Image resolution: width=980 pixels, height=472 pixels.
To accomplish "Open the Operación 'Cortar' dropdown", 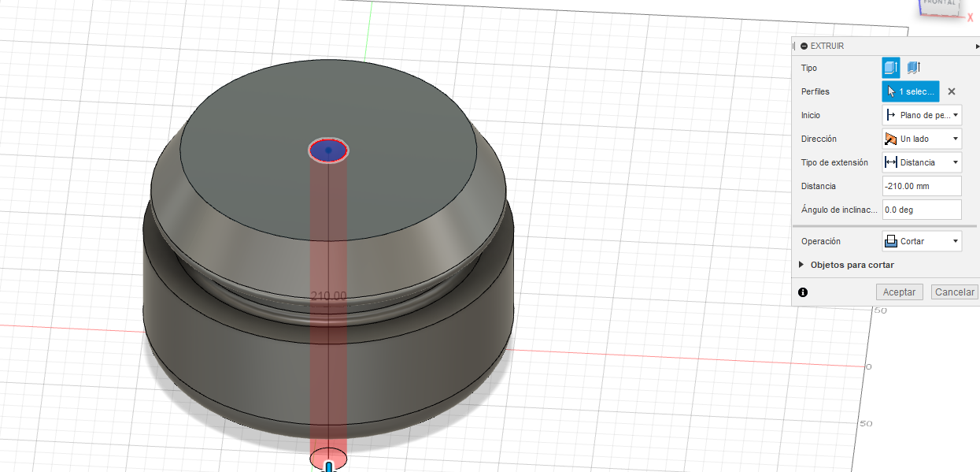I will [x=922, y=241].
